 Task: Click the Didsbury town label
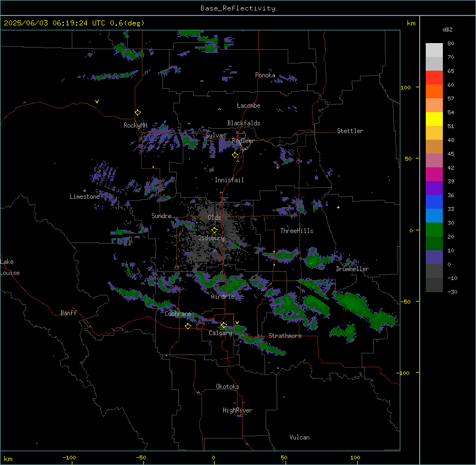coord(211,238)
